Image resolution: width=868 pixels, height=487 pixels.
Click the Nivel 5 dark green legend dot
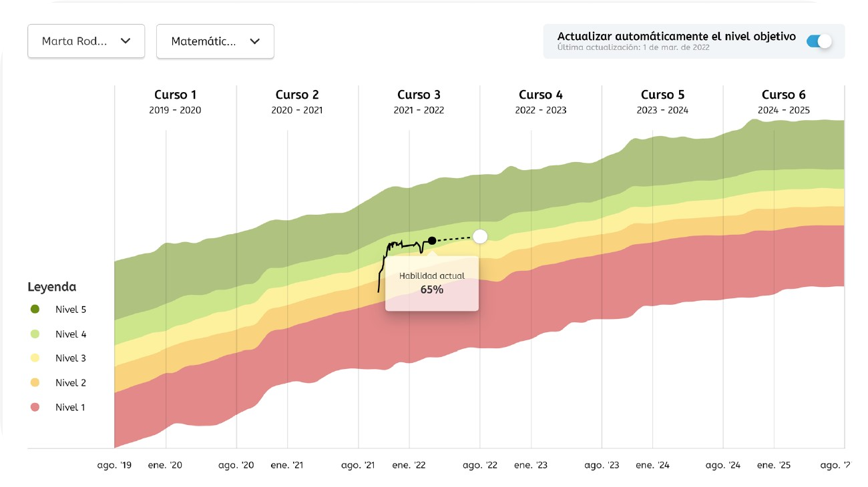click(x=35, y=310)
